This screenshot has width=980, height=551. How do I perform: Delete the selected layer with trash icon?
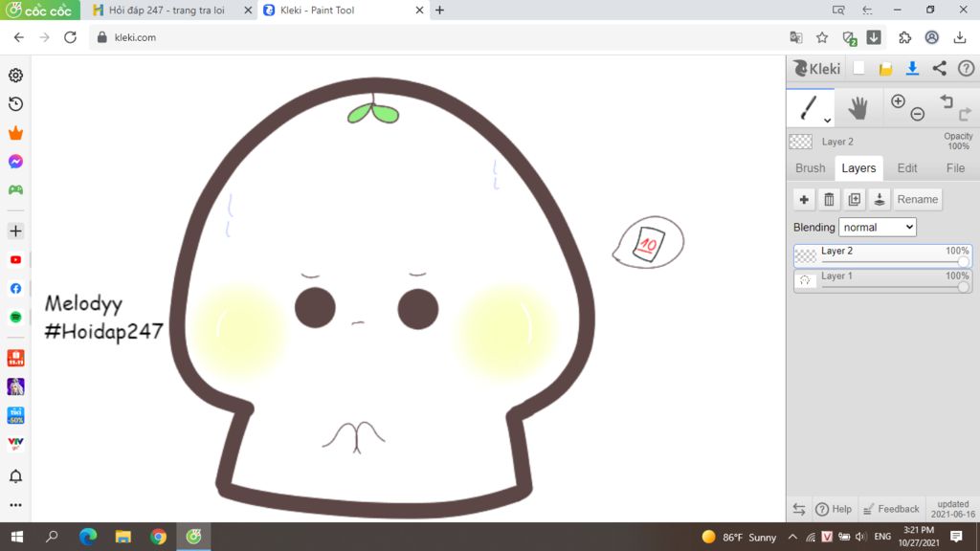[829, 199]
